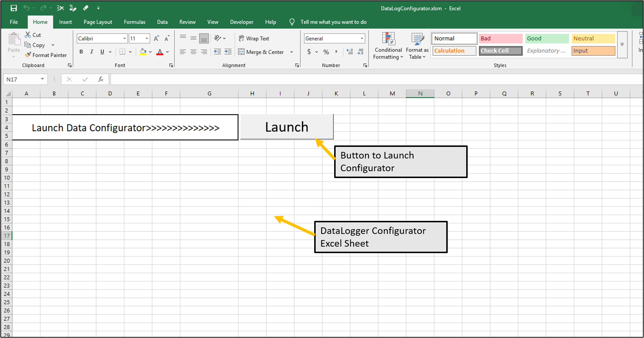644x338 pixels.
Task: Save the workbook using the floppy icon
Action: pos(13,8)
